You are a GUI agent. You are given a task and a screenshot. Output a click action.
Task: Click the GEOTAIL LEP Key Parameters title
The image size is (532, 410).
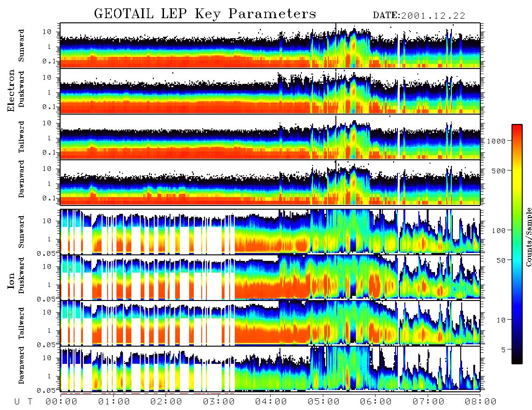coord(205,14)
